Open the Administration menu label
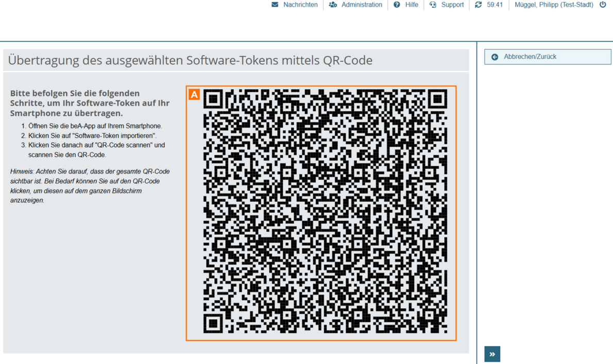This screenshot has height=364, width=613. click(362, 5)
